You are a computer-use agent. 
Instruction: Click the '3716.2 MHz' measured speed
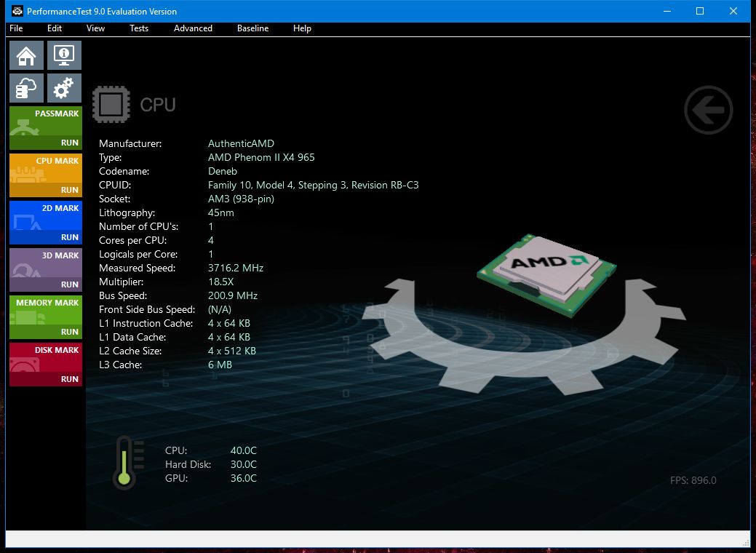pyautogui.click(x=236, y=268)
